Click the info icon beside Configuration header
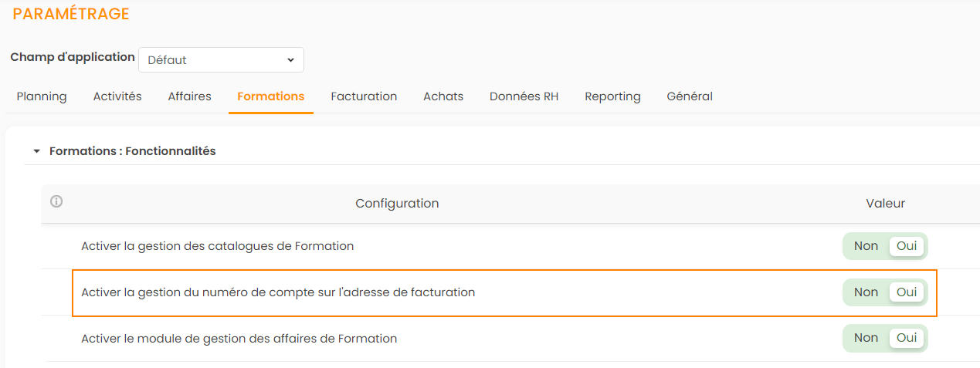Viewport: 980px width, 368px height. (x=56, y=202)
